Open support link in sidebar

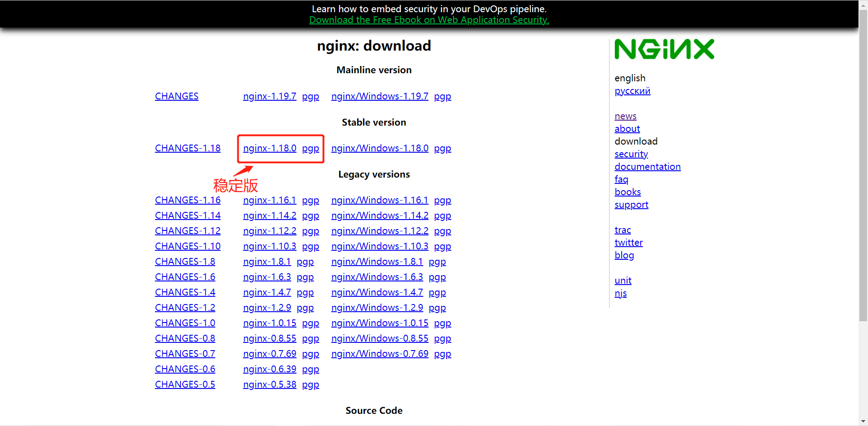631,205
